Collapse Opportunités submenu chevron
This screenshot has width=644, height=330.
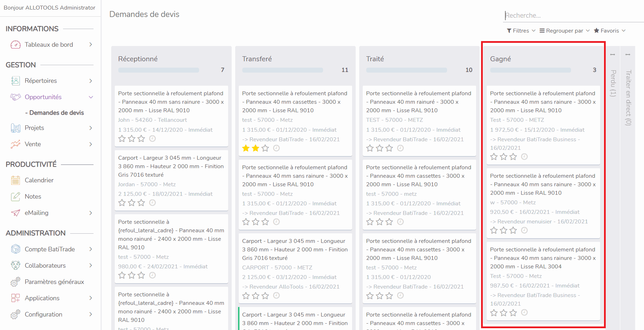coord(91,97)
